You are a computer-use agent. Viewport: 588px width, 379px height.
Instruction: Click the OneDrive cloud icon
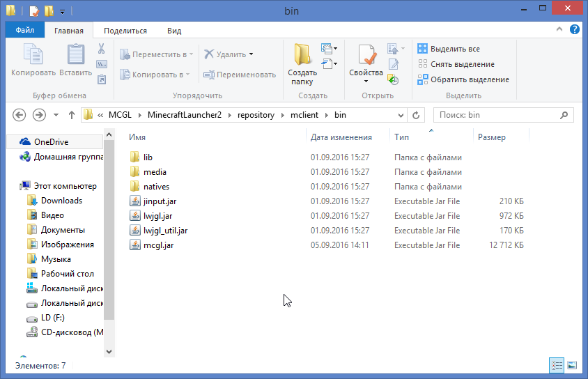pyautogui.click(x=25, y=141)
